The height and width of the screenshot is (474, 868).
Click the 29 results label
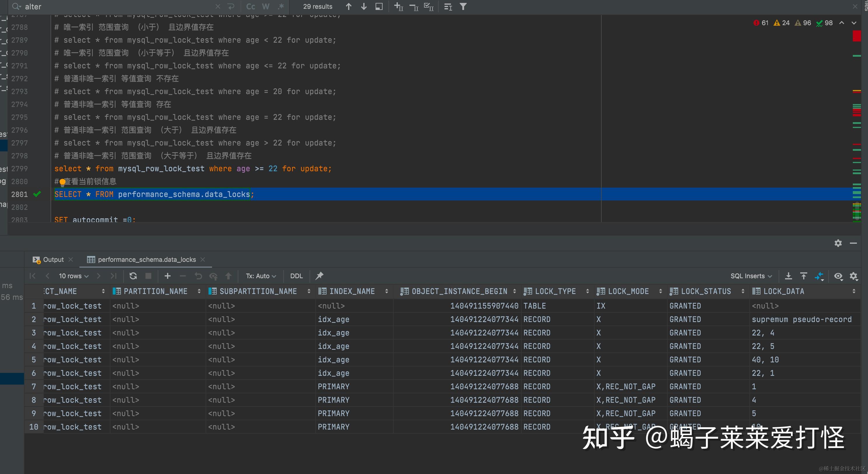coord(317,6)
